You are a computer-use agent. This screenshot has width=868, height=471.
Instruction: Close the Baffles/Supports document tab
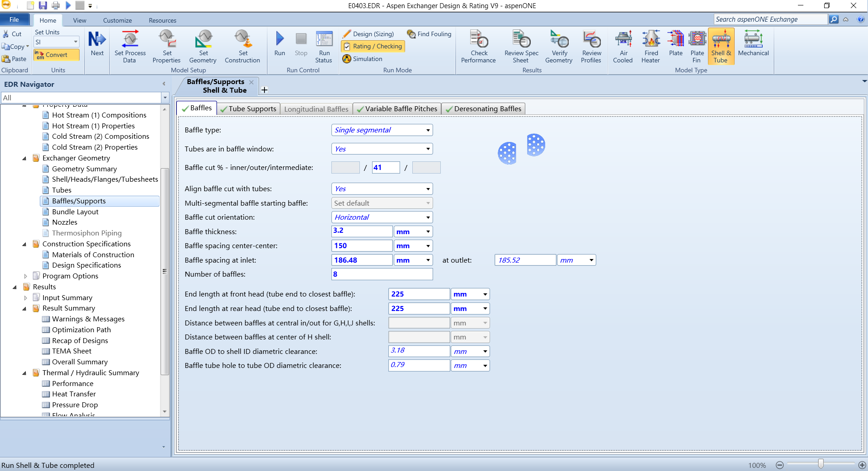[x=251, y=82]
